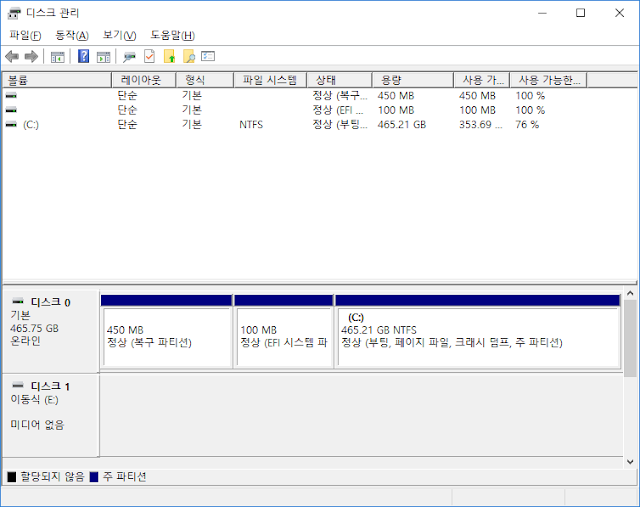Viewport: 640px width, 507px height.
Task: Click the folder with green up arrow icon
Action: tap(169, 56)
